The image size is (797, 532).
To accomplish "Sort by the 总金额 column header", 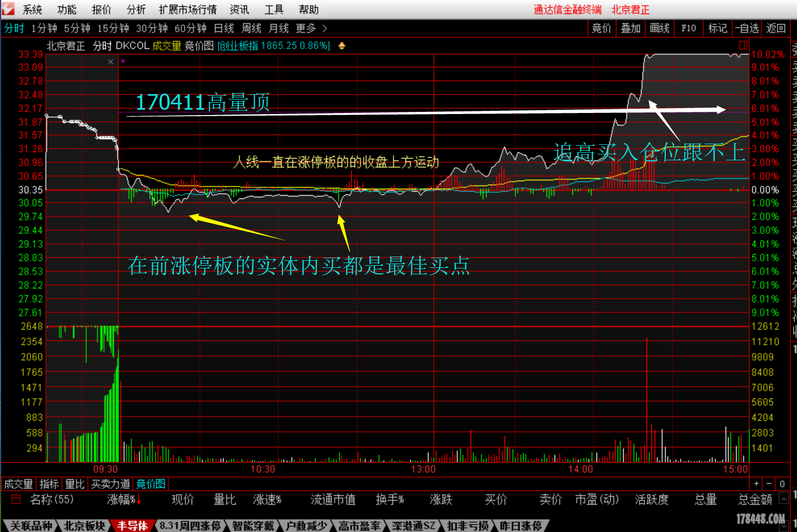I will pos(755,500).
